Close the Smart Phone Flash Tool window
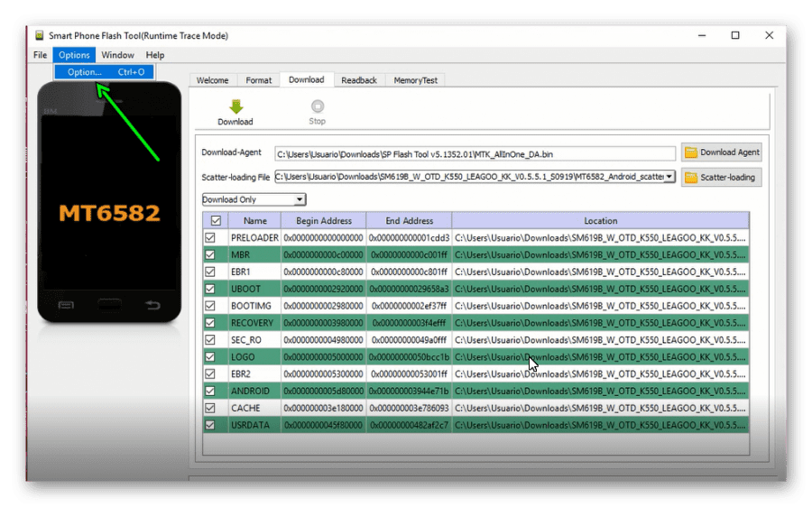Image resolution: width=812 pixels, height=507 pixels. tap(770, 35)
